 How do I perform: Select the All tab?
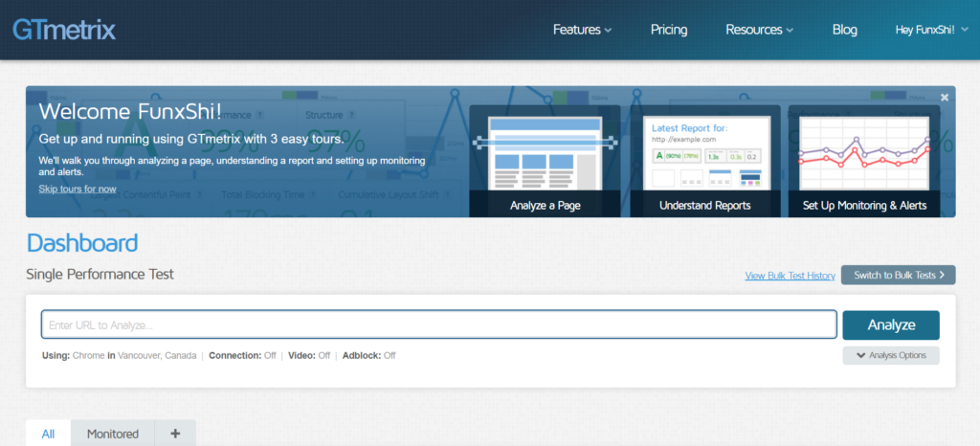(48, 434)
